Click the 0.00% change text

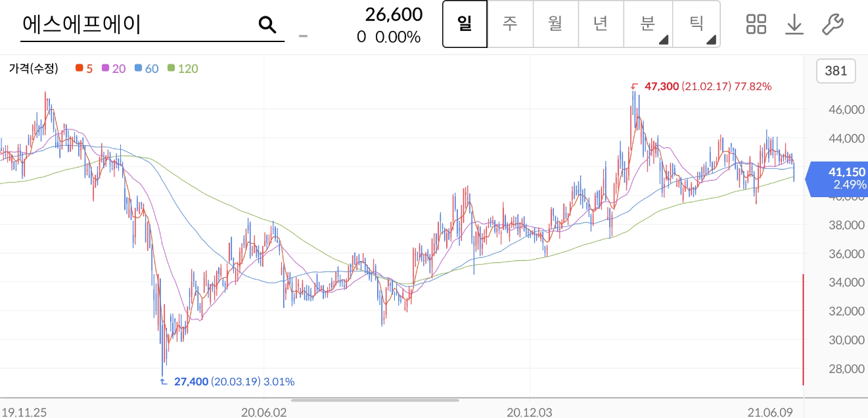coord(398,37)
